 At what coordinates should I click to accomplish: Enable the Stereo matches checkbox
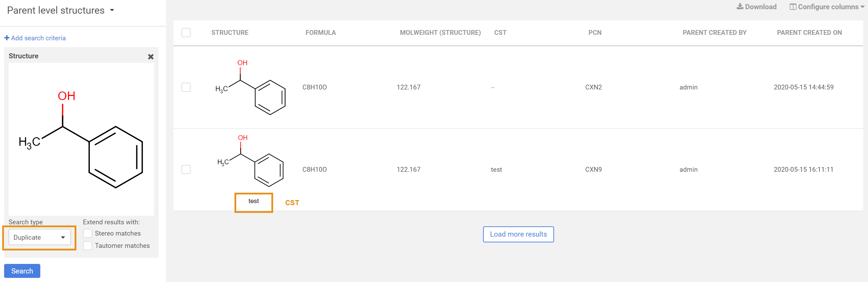88,234
